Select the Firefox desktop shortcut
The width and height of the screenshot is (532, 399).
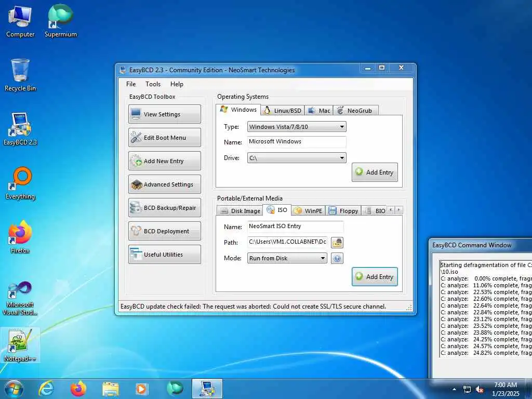[20, 237]
